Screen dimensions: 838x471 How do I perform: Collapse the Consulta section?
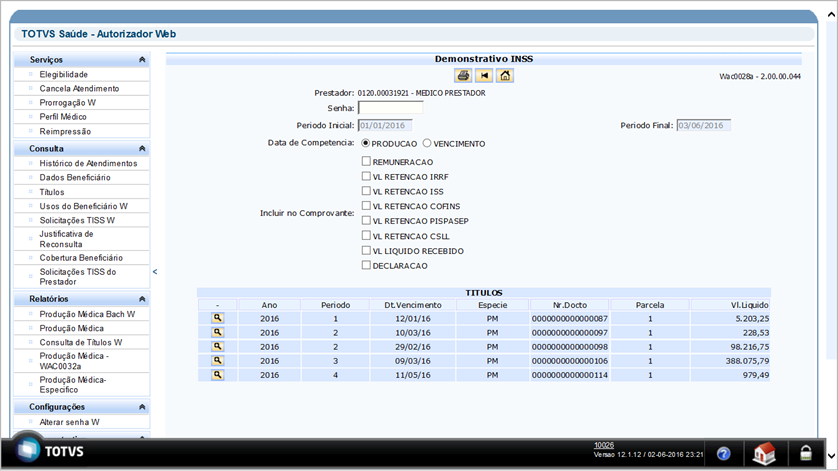tap(142, 148)
